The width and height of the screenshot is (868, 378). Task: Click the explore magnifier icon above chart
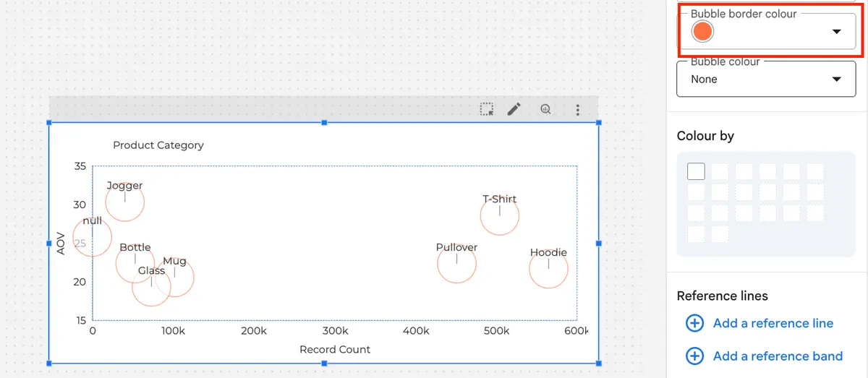pyautogui.click(x=545, y=109)
